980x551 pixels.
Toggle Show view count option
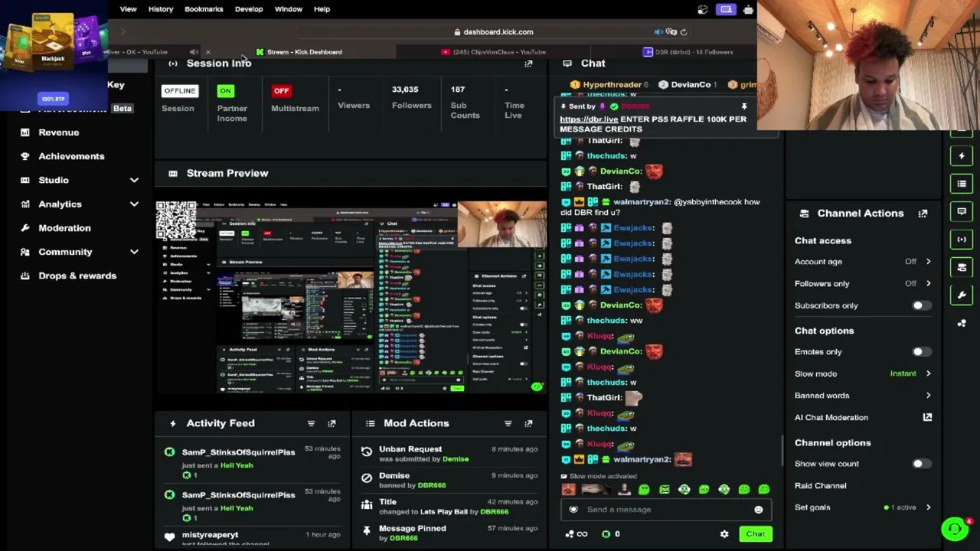pyautogui.click(x=921, y=464)
